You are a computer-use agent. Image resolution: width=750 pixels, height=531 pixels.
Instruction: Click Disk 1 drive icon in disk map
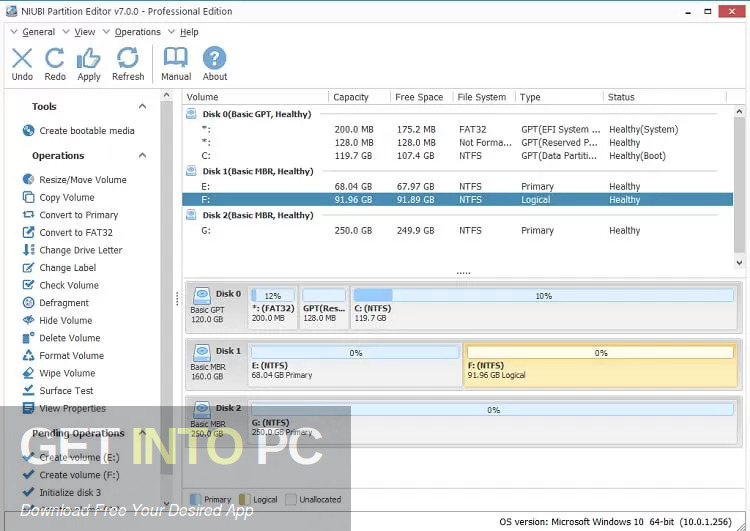(202, 353)
